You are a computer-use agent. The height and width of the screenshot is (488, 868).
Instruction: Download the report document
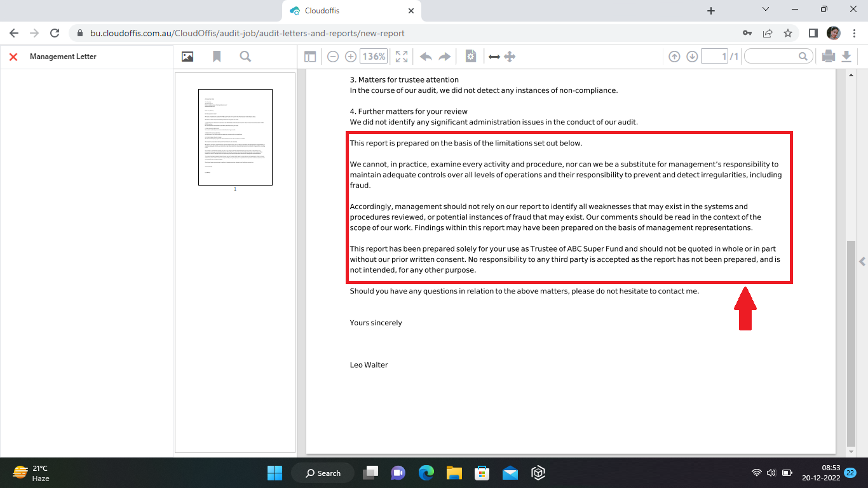pyautogui.click(x=846, y=57)
